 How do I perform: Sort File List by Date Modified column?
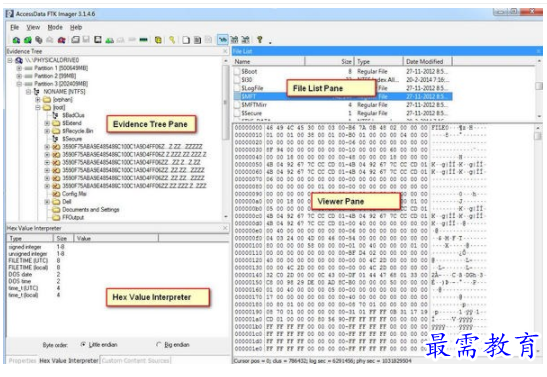tap(428, 62)
